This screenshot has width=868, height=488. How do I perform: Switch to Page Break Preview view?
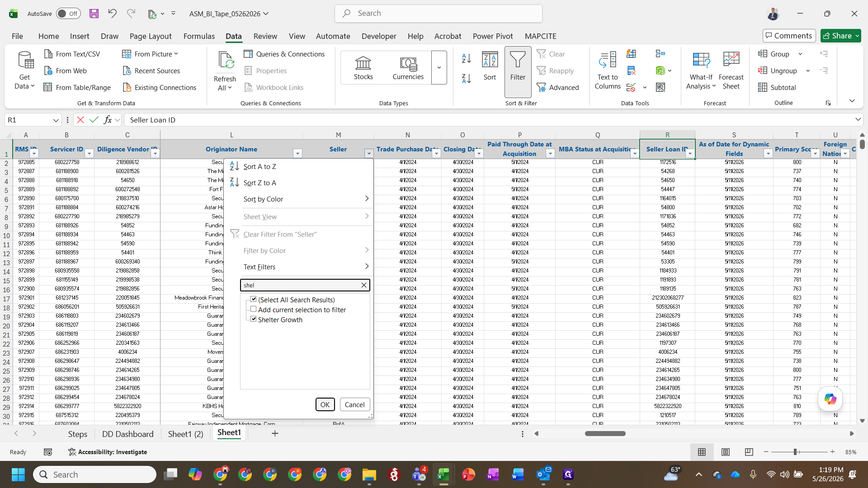(749, 452)
